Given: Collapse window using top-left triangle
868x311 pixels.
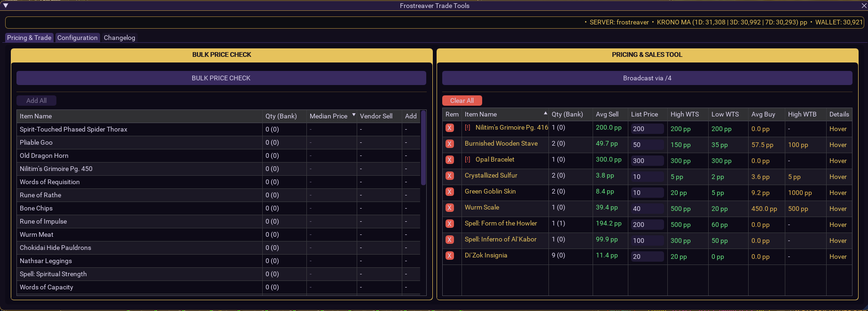Looking at the screenshot, I should tap(6, 6).
